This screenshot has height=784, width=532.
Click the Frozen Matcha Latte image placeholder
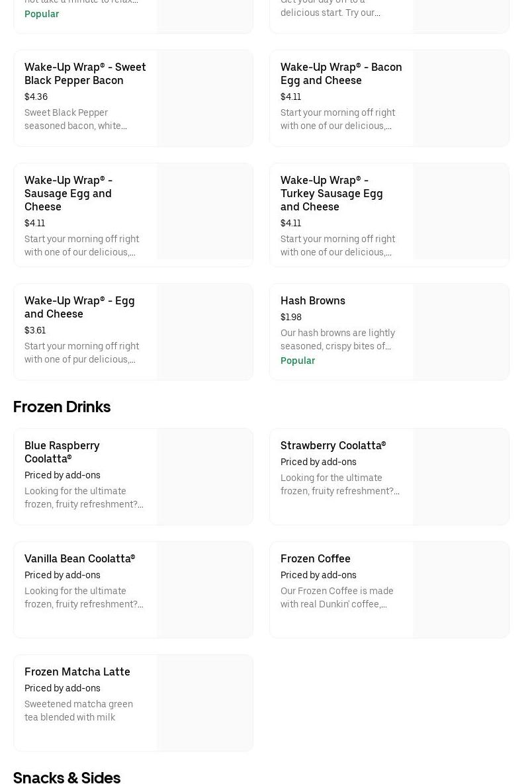(x=204, y=703)
